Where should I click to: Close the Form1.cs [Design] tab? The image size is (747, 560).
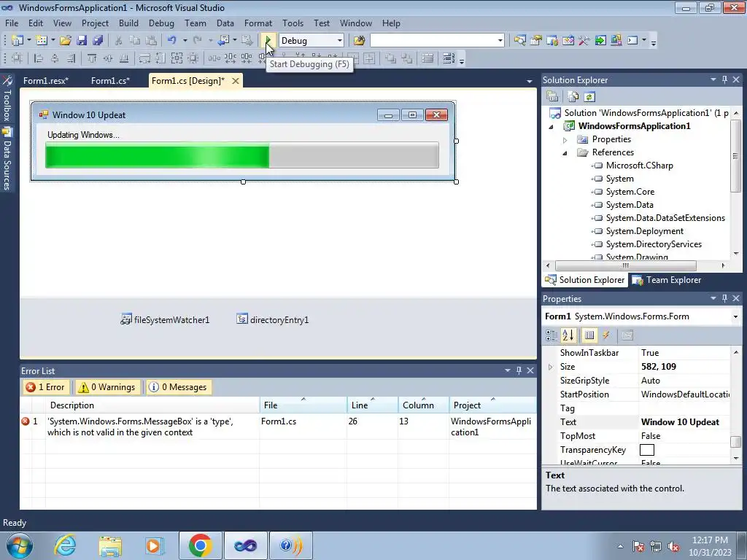click(x=236, y=81)
